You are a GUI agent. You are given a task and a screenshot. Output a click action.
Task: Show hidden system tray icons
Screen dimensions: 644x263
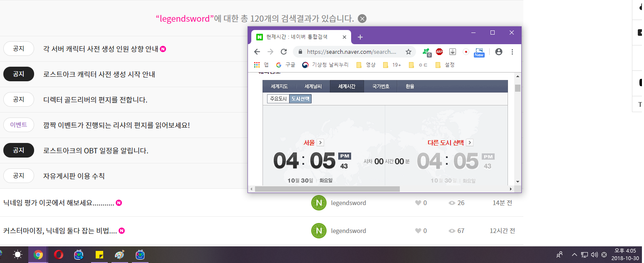point(575,255)
